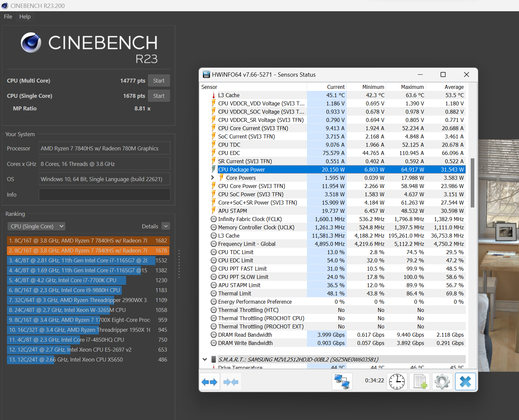
Task: Open the Help menu in Cinebench
Action: pyautogui.click(x=25, y=17)
